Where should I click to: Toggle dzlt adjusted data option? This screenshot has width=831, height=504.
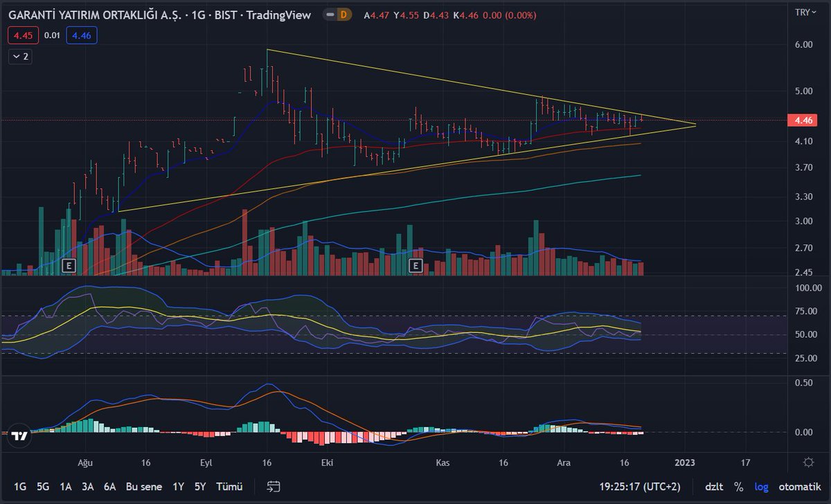pos(714,487)
